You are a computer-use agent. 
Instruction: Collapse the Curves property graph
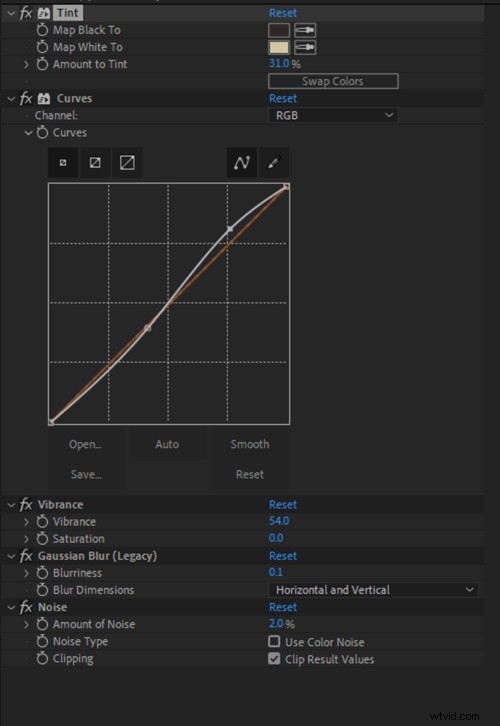(28, 133)
